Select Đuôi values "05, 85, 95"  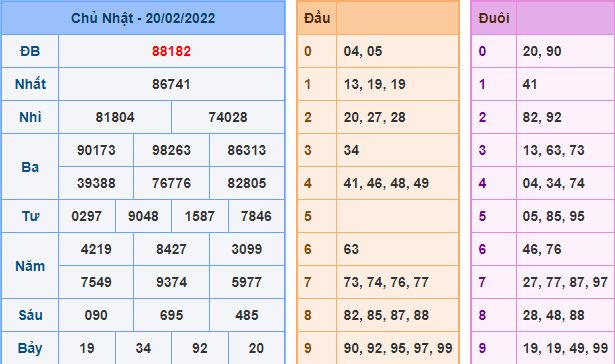click(x=553, y=216)
